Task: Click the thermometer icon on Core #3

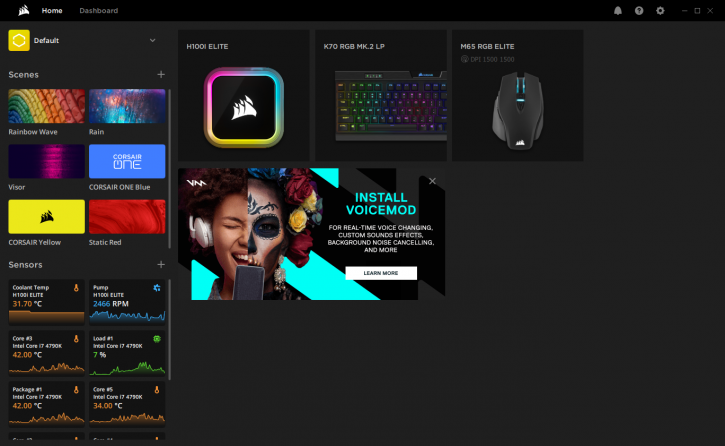Action: [76, 339]
